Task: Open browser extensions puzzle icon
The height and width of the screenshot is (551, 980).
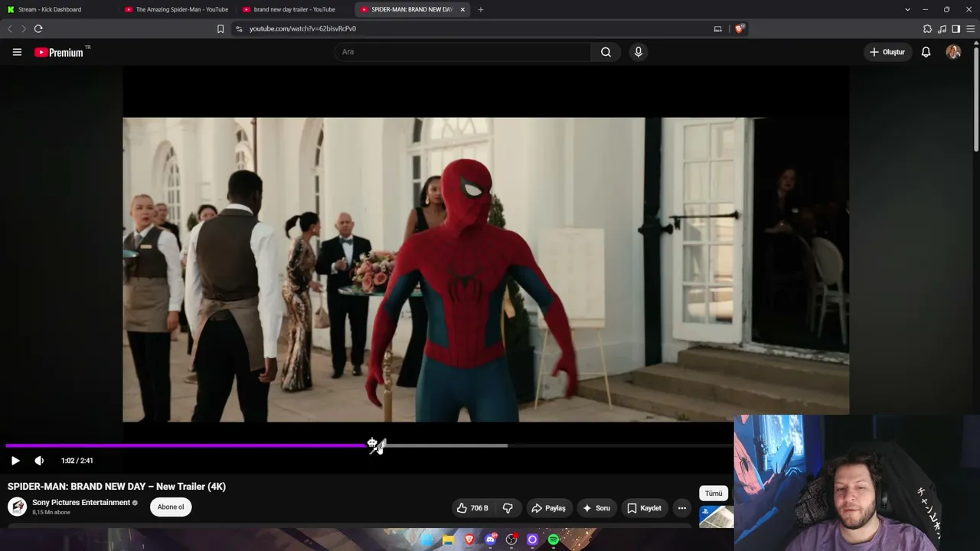Action: pyautogui.click(x=927, y=29)
